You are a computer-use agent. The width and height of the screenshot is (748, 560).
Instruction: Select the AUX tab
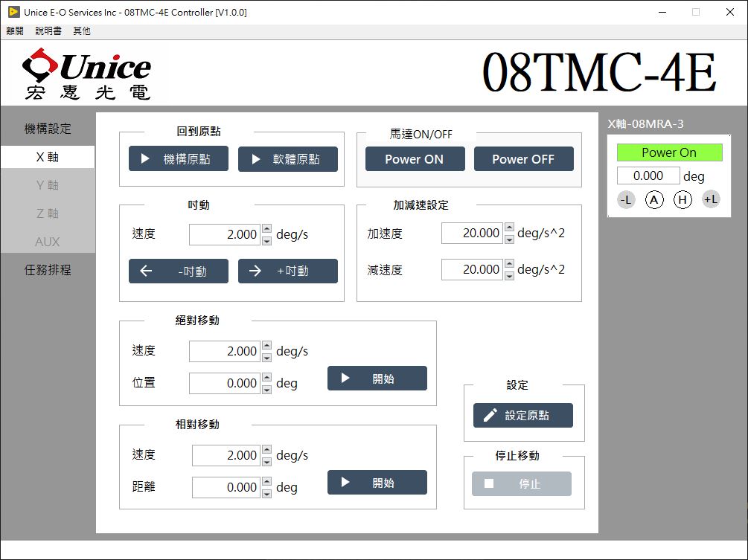(48, 242)
